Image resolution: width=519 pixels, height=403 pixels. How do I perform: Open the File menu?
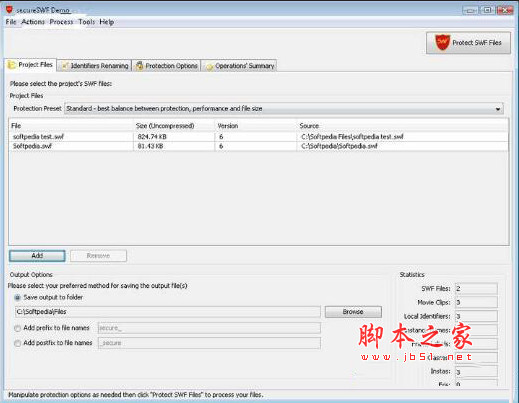(x=11, y=22)
